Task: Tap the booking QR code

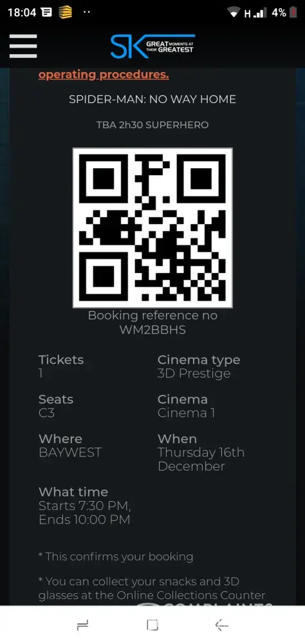Action: [x=152, y=228]
